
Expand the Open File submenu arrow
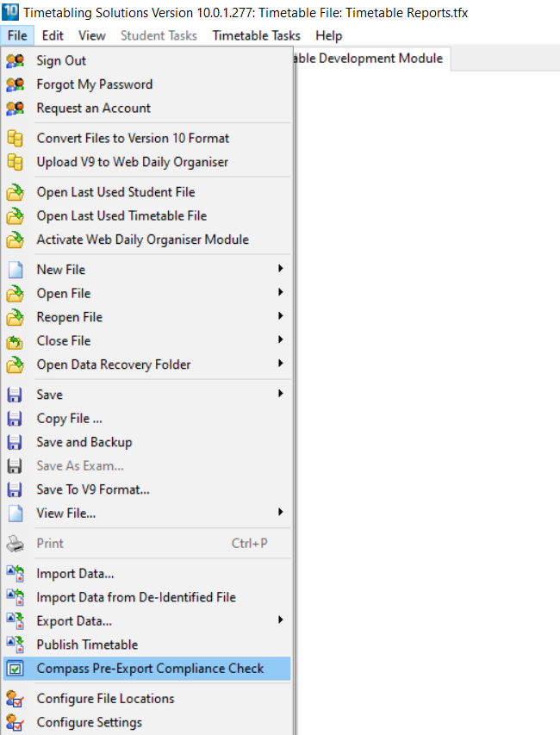pos(280,292)
